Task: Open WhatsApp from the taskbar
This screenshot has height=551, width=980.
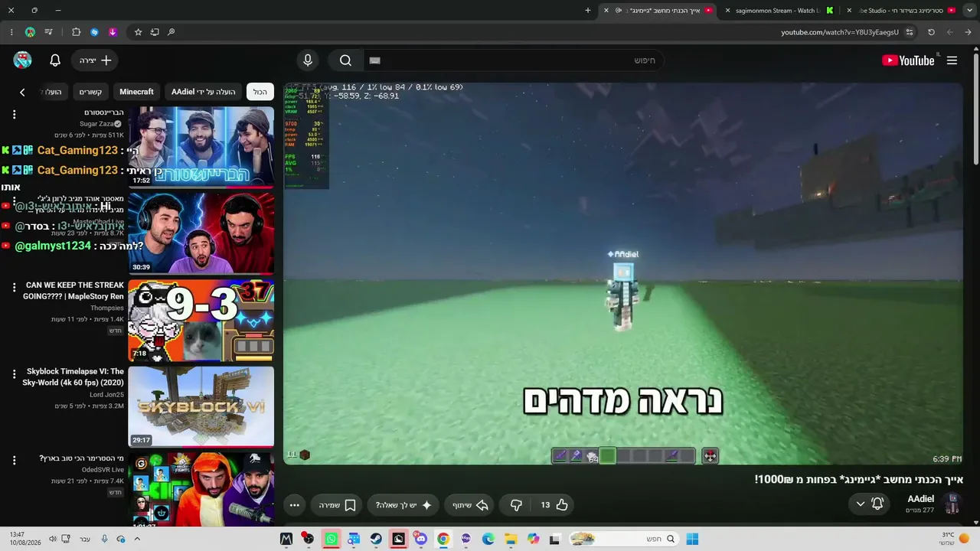Action: click(x=331, y=539)
